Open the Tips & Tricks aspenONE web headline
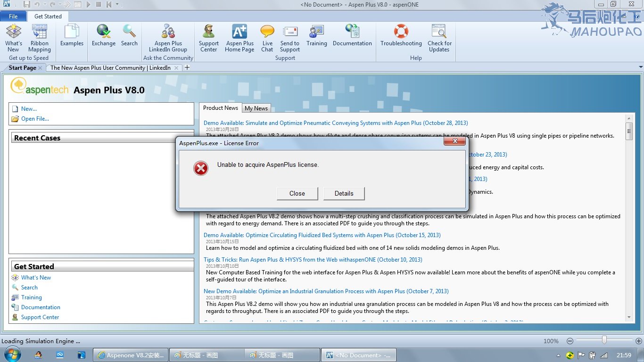Screen dimensions: 644x362 coord(313,260)
